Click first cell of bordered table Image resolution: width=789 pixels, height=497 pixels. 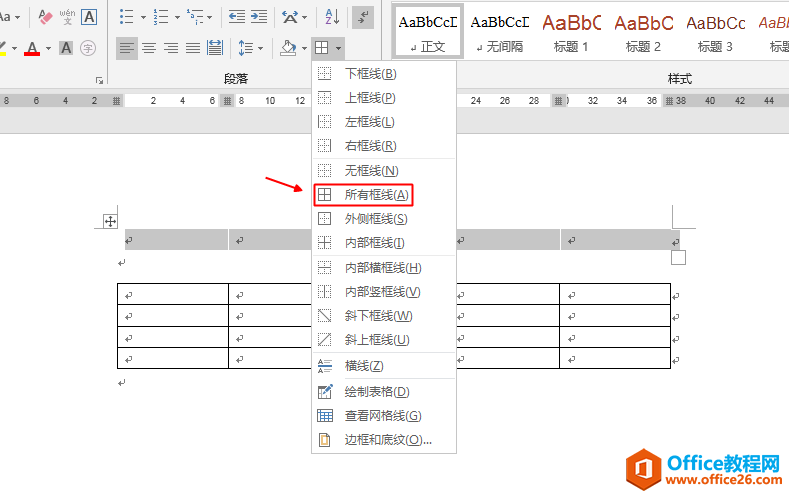pyautogui.click(x=173, y=294)
